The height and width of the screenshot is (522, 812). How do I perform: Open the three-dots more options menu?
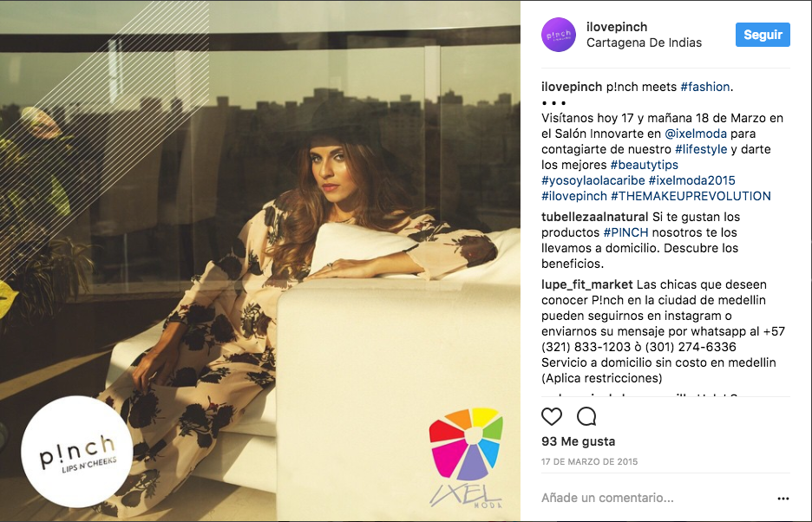point(783,499)
